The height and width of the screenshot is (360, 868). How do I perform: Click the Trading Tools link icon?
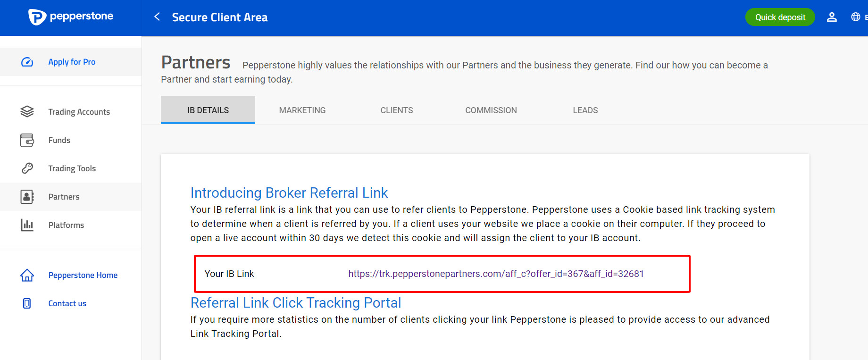27,168
